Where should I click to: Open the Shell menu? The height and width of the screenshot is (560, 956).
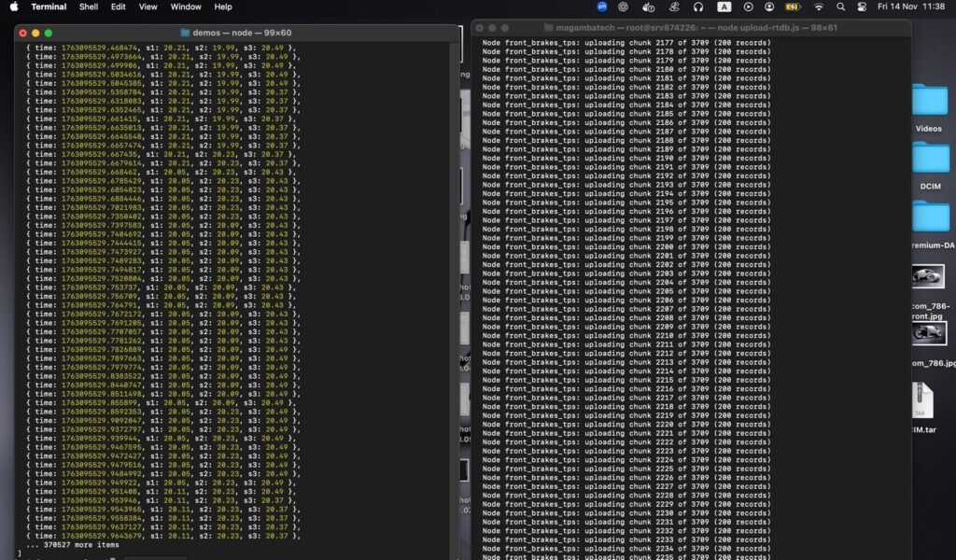(89, 7)
